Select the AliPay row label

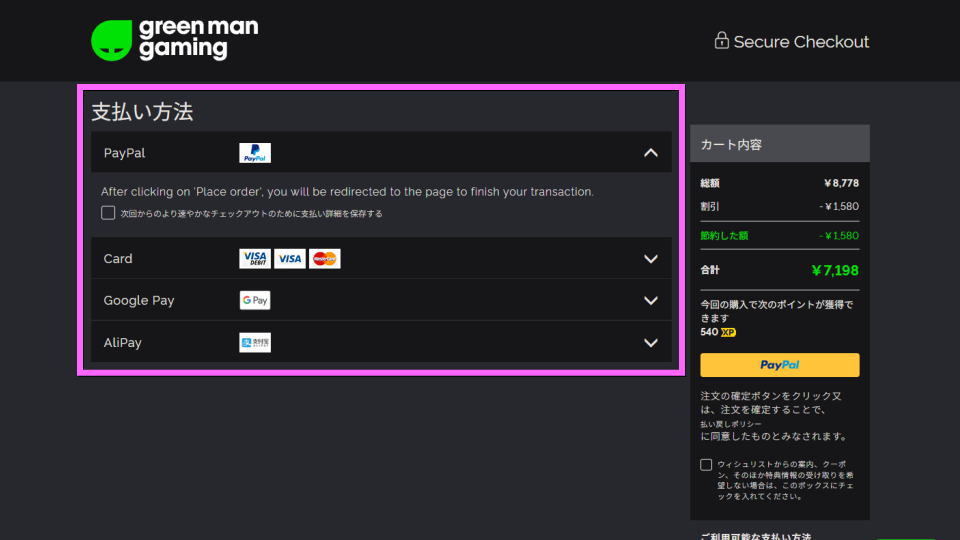point(123,343)
